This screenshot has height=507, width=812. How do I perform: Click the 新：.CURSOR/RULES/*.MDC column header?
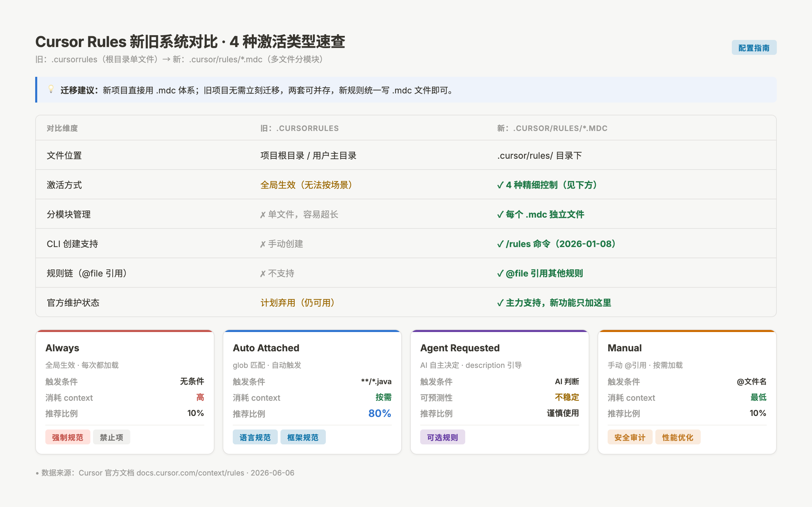click(x=552, y=128)
